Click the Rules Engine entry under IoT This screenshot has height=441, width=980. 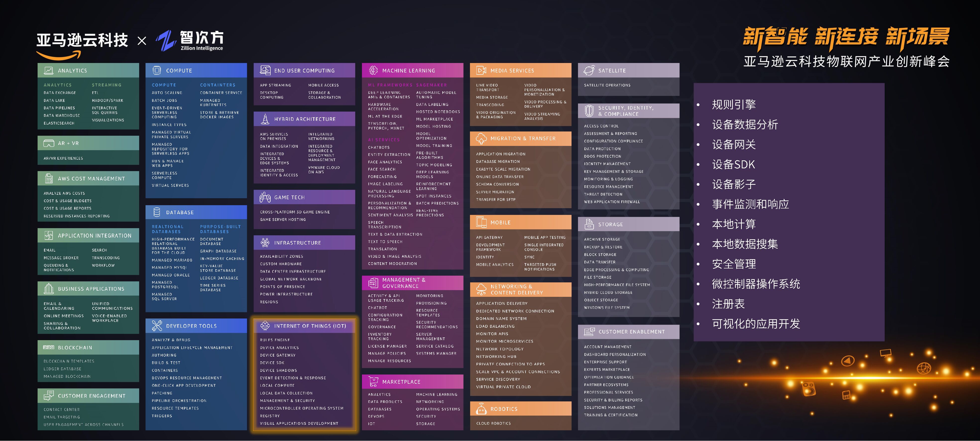(x=275, y=340)
